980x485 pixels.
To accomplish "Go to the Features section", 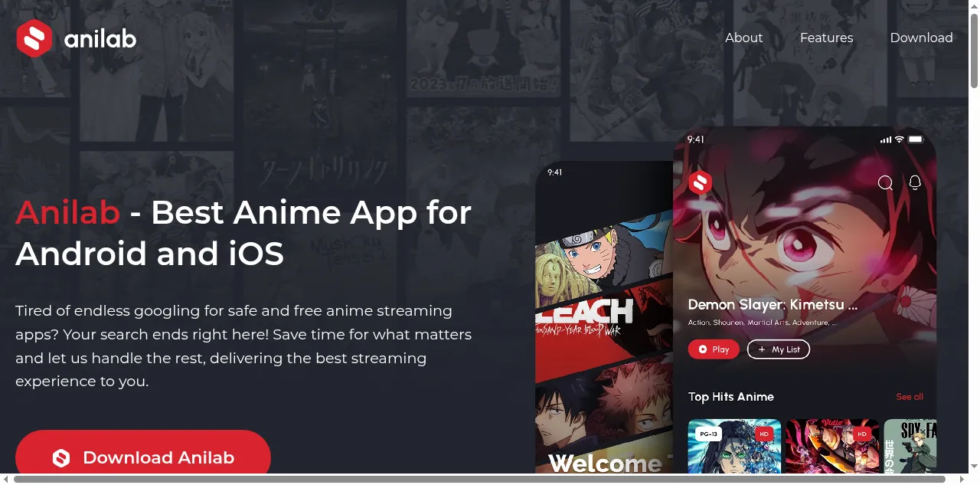I will tap(826, 38).
